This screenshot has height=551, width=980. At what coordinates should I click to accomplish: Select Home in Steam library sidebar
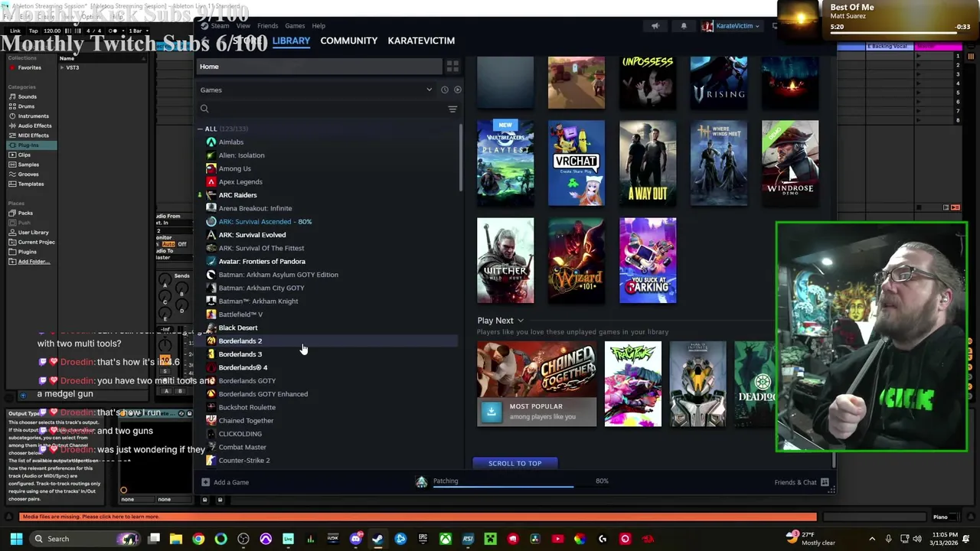[x=319, y=67]
